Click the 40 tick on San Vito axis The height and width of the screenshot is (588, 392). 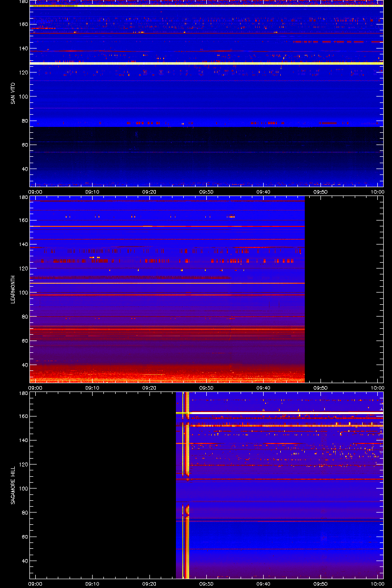point(24,169)
